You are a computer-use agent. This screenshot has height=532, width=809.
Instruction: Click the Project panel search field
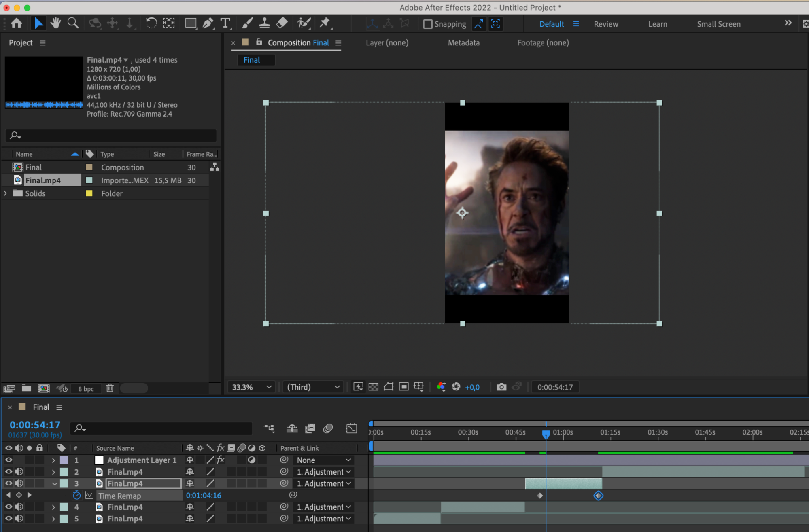pos(111,135)
